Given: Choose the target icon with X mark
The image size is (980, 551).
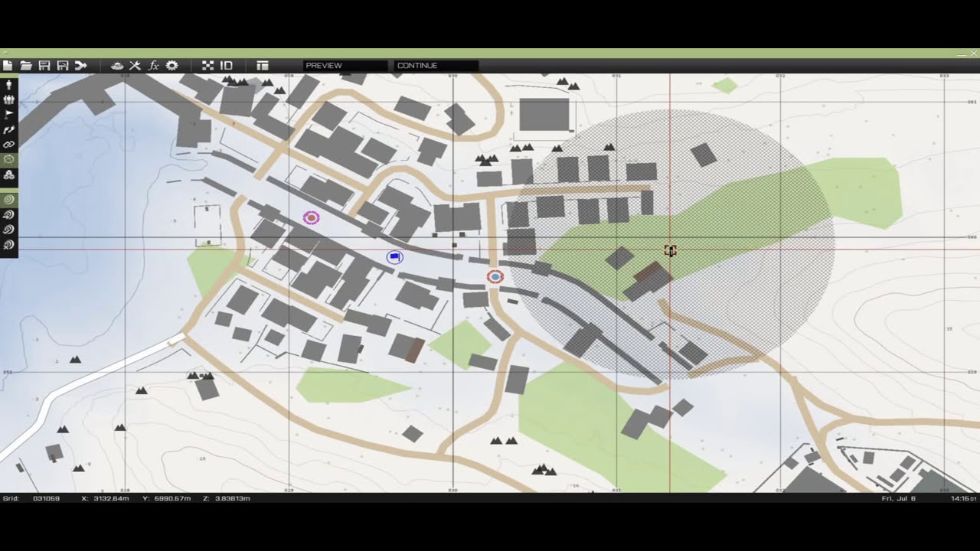Looking at the screenshot, I should 9,245.
